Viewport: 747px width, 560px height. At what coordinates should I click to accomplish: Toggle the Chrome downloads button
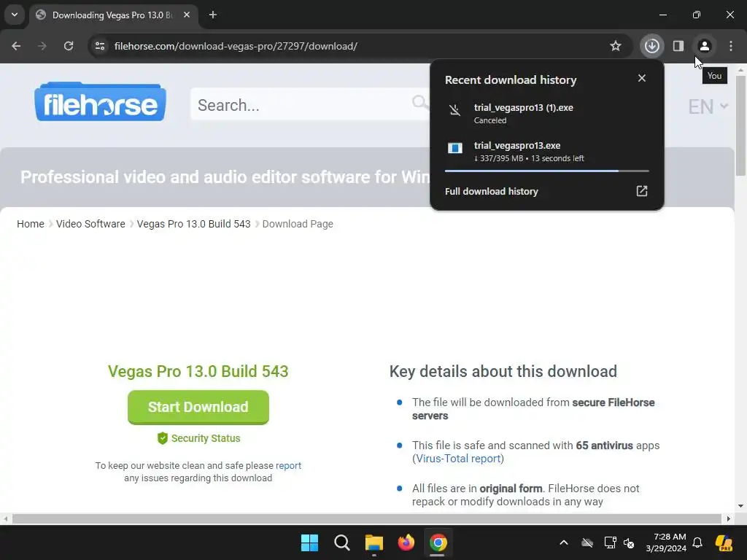(651, 46)
